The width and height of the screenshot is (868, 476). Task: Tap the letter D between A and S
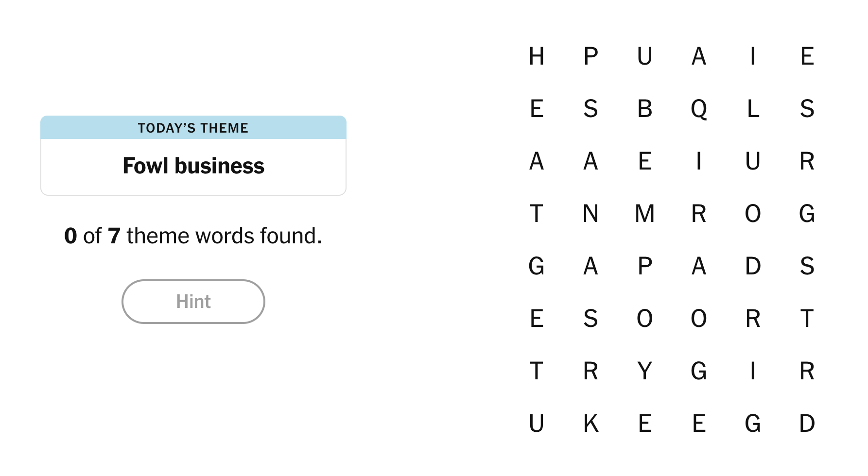(x=753, y=266)
